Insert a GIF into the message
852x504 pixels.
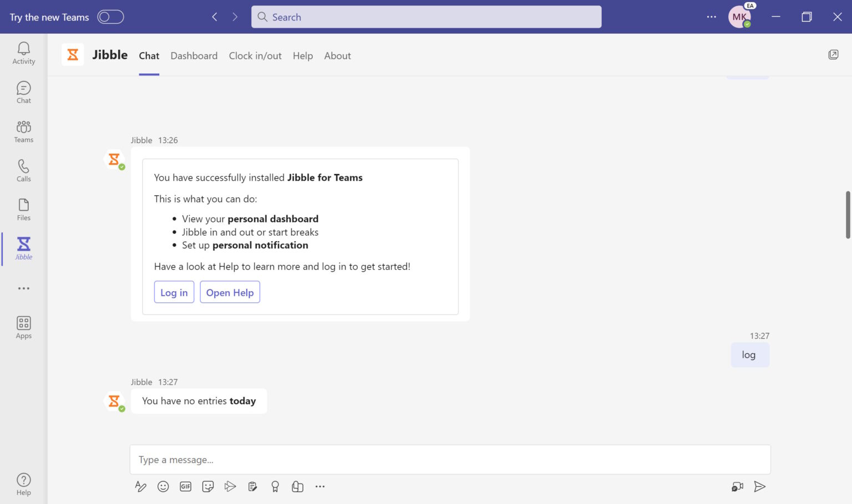click(x=185, y=486)
